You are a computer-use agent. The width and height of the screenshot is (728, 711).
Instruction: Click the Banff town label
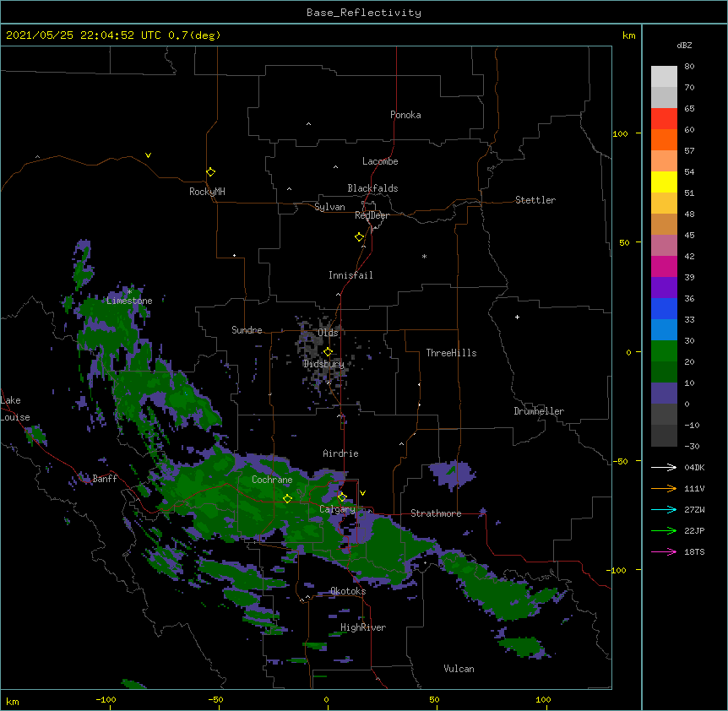pos(105,479)
